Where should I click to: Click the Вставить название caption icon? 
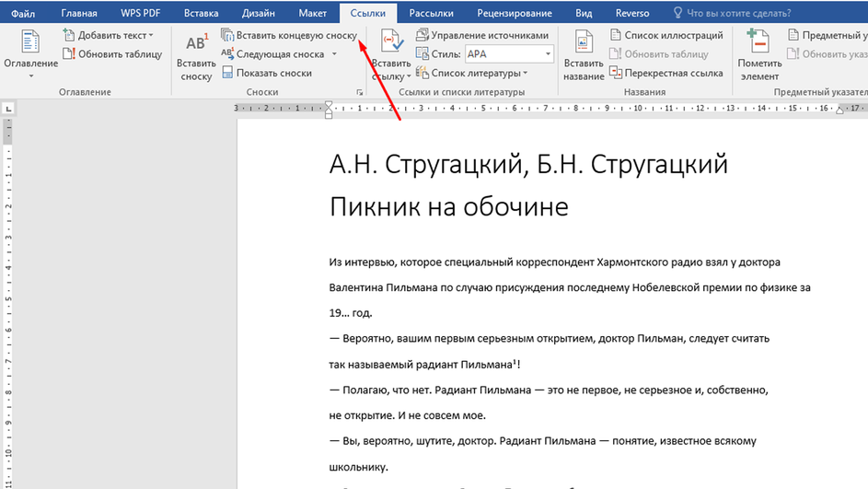coord(584,42)
